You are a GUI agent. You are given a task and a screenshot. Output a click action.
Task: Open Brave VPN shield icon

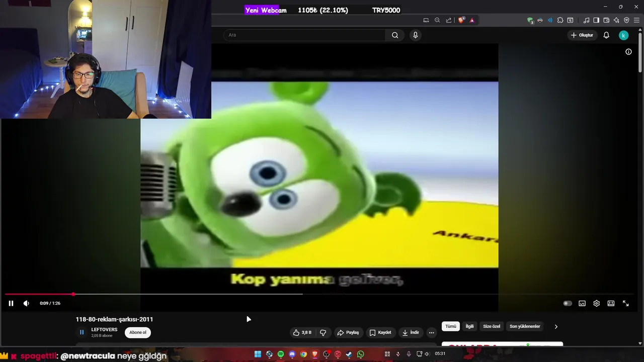pyautogui.click(x=626, y=20)
